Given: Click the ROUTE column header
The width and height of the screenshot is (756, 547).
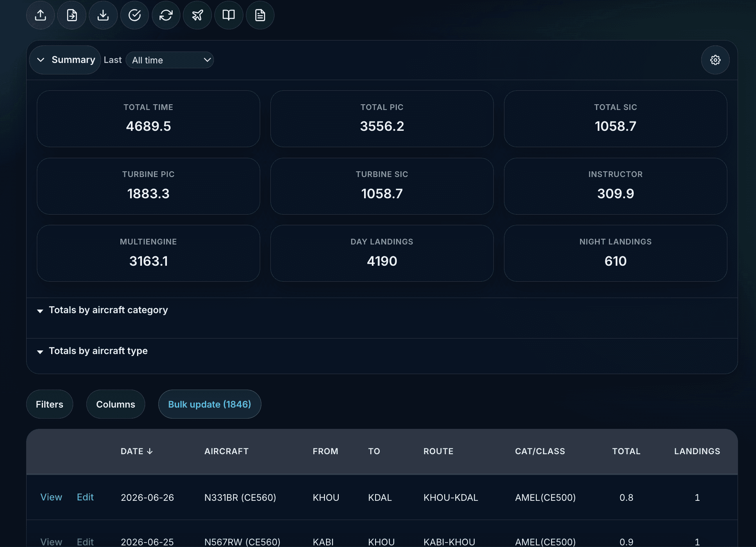Looking at the screenshot, I should [x=439, y=451].
